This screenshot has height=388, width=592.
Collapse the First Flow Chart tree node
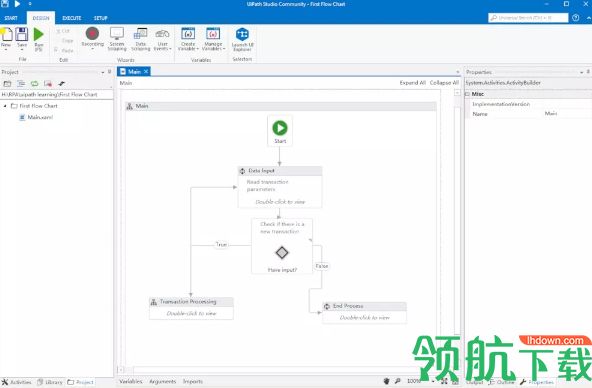point(5,106)
